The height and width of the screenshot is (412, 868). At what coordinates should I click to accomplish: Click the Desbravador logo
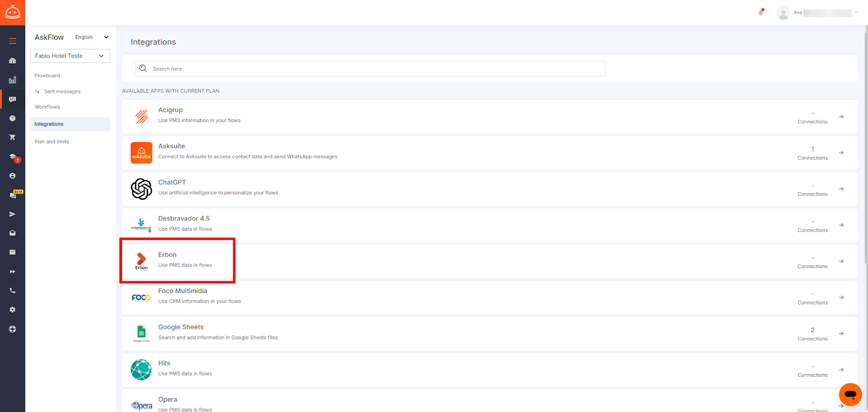(x=142, y=225)
